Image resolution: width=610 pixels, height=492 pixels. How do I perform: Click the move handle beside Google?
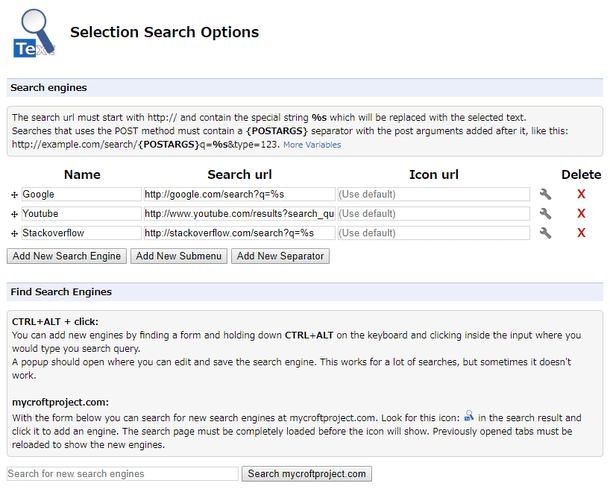pyautogui.click(x=14, y=195)
